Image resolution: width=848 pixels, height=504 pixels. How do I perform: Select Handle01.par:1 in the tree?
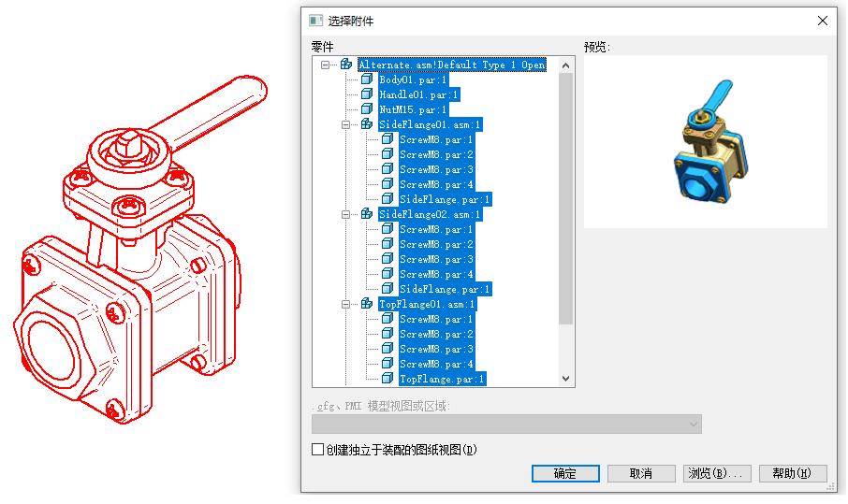(x=418, y=94)
